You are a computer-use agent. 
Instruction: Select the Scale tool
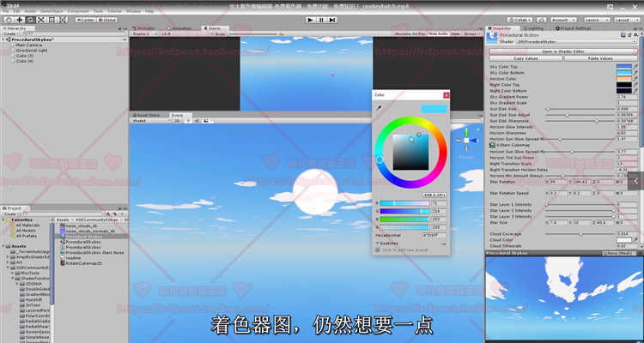[x=41, y=20]
